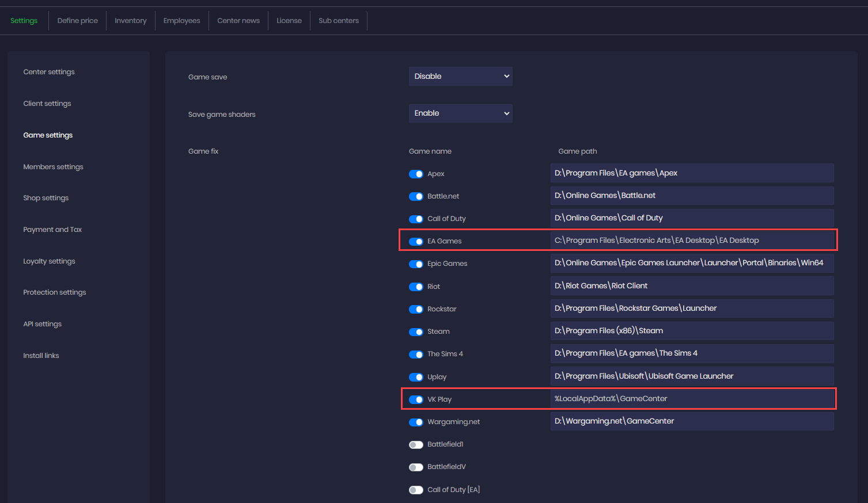Edit the Steam path field
The width and height of the screenshot is (868, 503).
(x=692, y=331)
